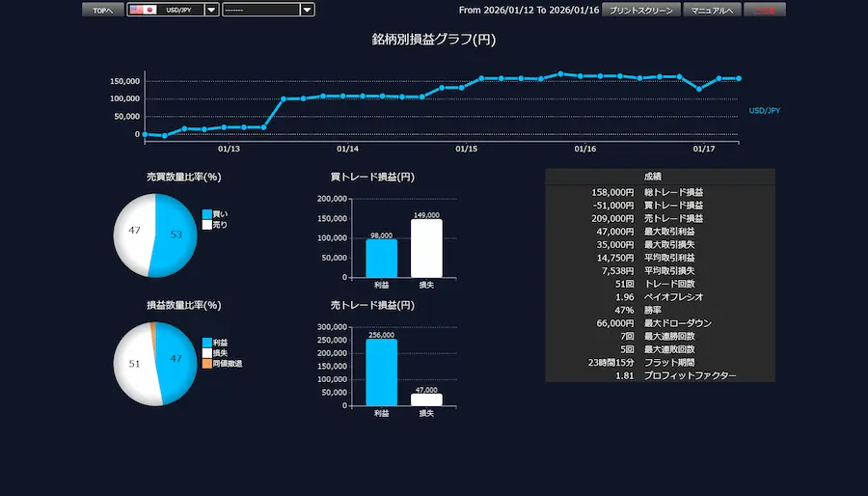Viewport: 868px width, 496px height.
Task: Select the white 51 slice of 損益数量比率 pie
Action: coord(134,364)
